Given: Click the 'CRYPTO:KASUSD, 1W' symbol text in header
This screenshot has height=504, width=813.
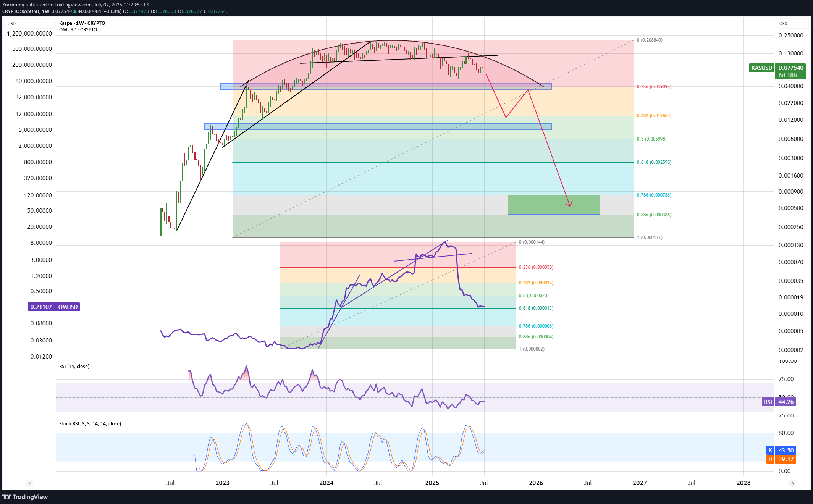Looking at the screenshot, I should pyautogui.click(x=26, y=11).
